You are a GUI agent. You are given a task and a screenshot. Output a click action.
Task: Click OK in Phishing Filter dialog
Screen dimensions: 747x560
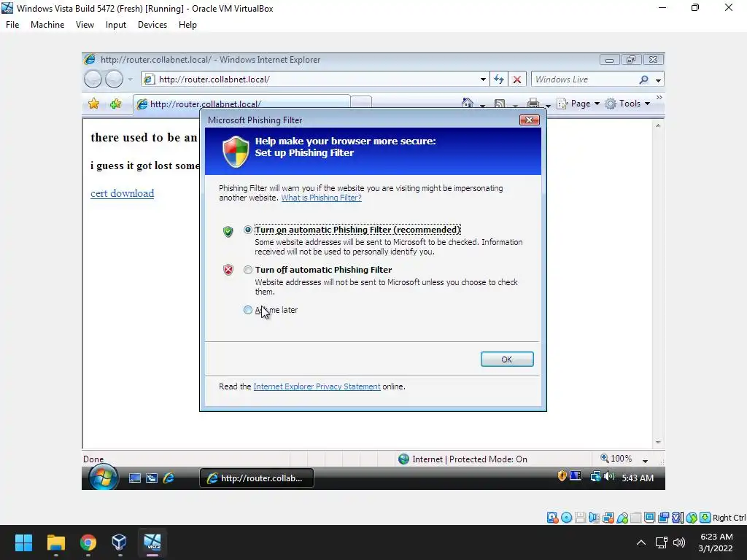(507, 359)
